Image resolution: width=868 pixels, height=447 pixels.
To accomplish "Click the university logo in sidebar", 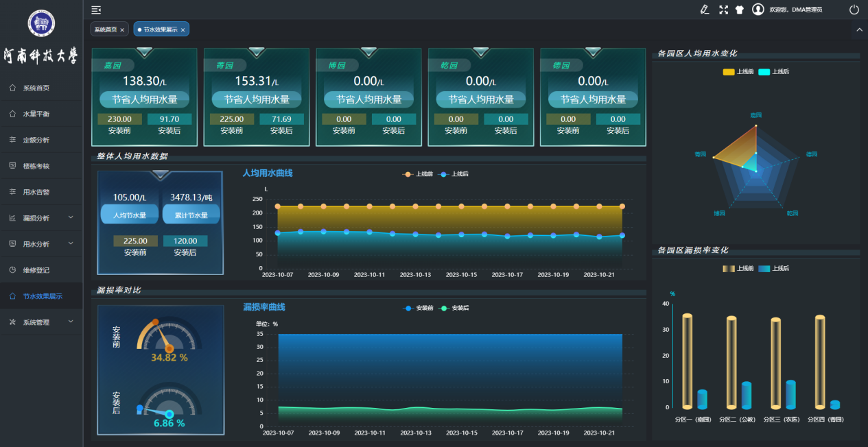I will tap(41, 24).
